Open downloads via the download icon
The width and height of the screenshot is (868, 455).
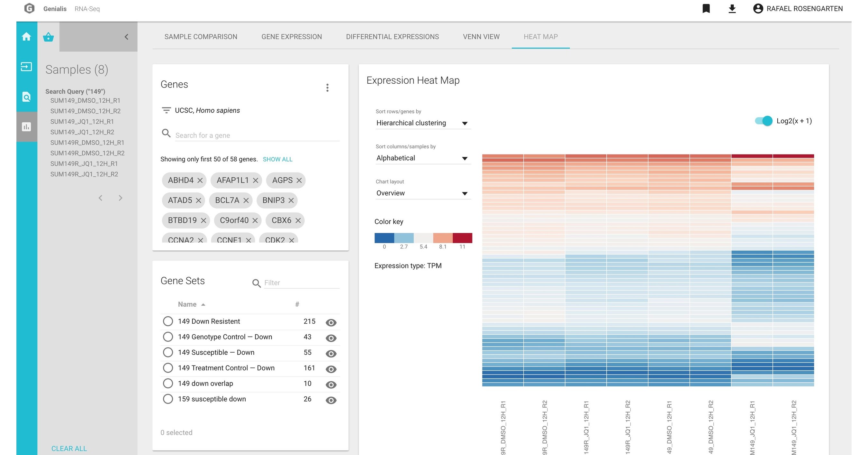(732, 8)
